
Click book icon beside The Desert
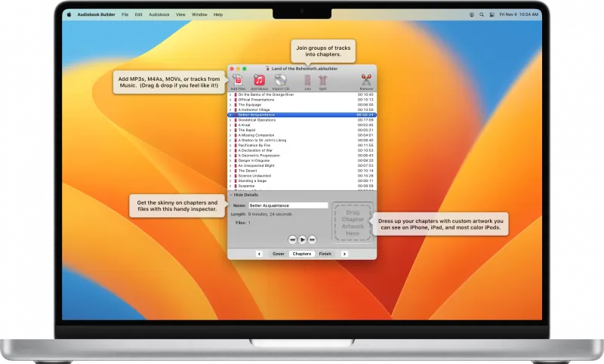[x=236, y=171]
